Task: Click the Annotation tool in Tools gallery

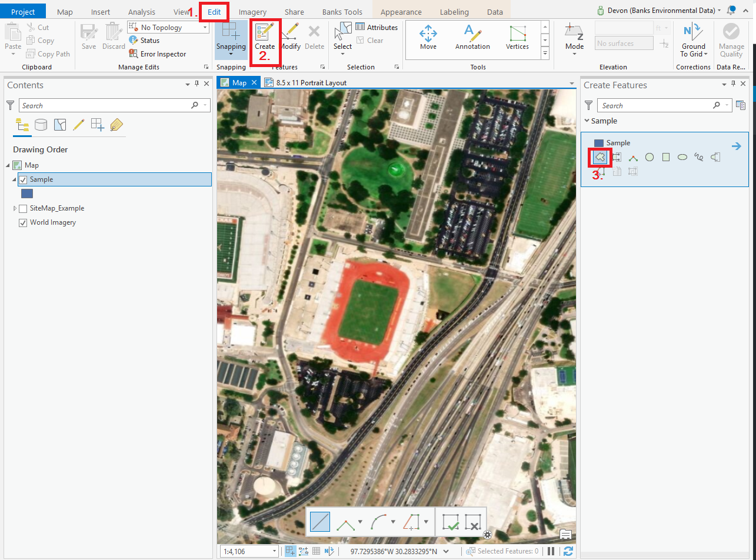Action: [x=472, y=36]
